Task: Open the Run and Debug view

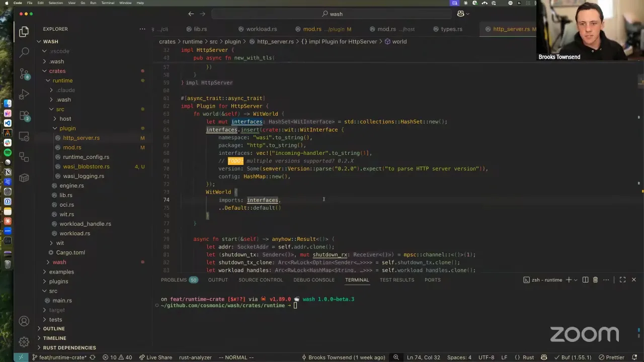Action: click(x=24, y=95)
